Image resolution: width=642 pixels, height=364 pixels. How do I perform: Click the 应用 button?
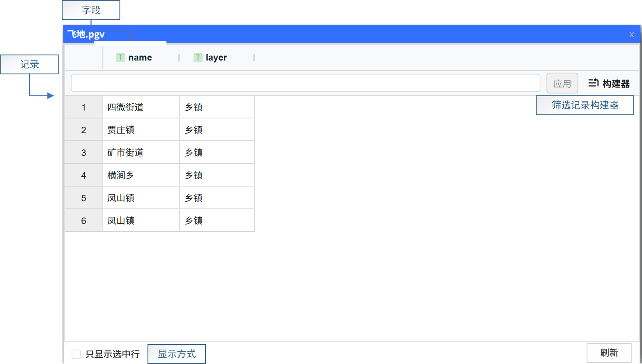pos(562,84)
